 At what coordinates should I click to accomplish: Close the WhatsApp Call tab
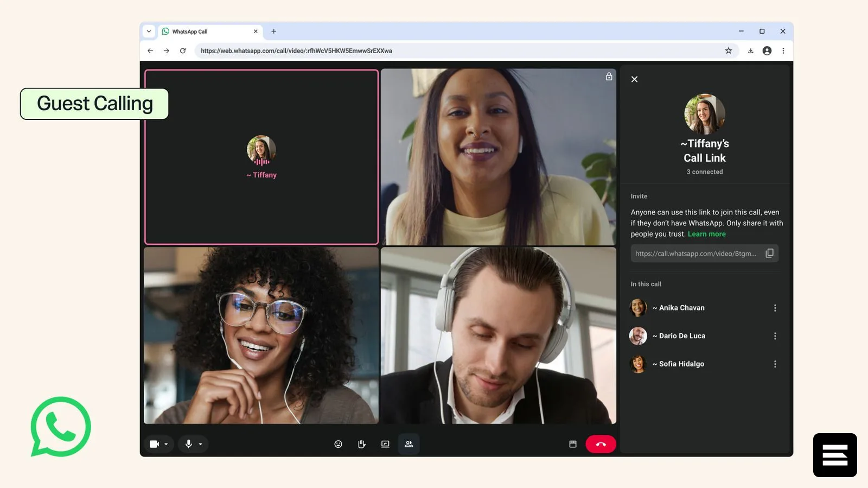256,31
